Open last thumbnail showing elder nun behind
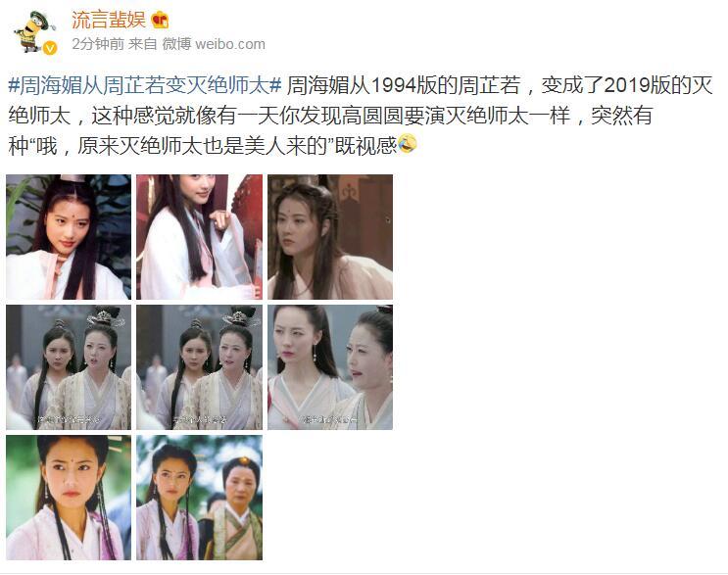Image resolution: width=728 pixels, height=575 pixels. [199, 498]
